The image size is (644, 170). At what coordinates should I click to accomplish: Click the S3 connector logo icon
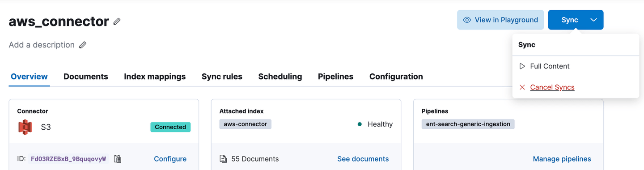click(25, 127)
